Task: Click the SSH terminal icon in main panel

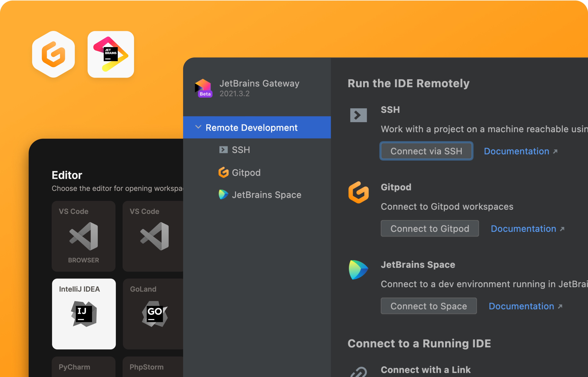Action: pyautogui.click(x=358, y=115)
